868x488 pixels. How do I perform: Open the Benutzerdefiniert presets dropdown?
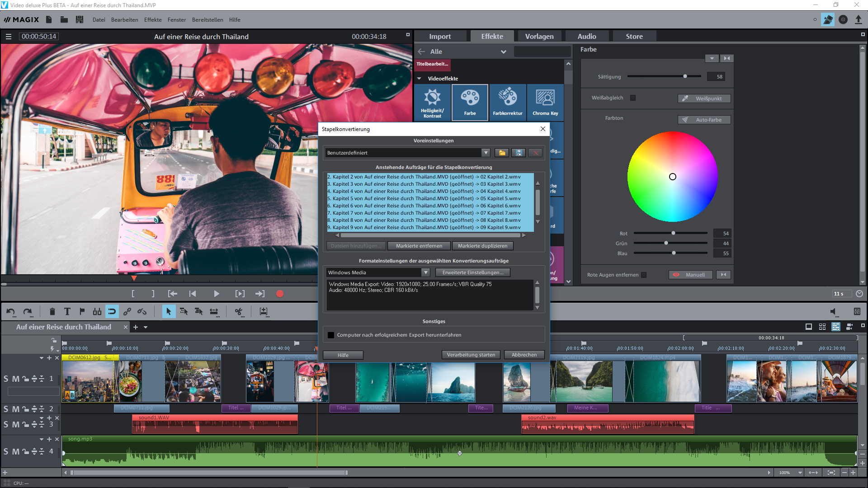coord(486,153)
